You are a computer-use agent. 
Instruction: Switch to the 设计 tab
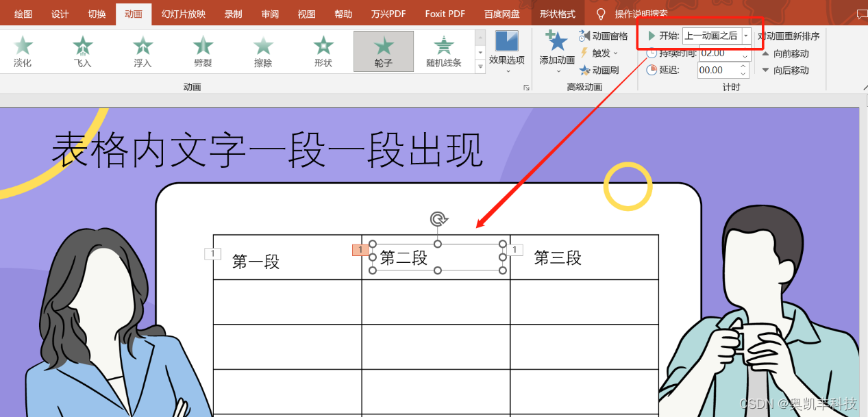coord(60,14)
